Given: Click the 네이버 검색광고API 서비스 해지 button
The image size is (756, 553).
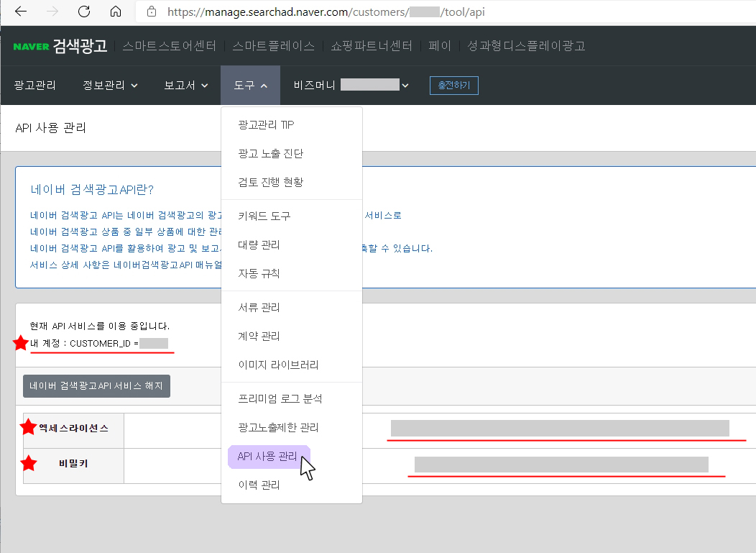Looking at the screenshot, I should pos(96,386).
